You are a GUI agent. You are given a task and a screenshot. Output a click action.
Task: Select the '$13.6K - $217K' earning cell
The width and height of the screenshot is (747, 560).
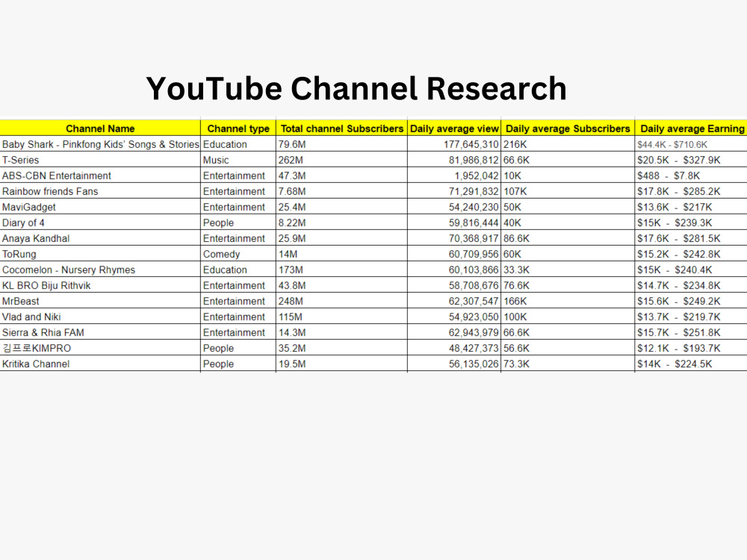coord(691,207)
